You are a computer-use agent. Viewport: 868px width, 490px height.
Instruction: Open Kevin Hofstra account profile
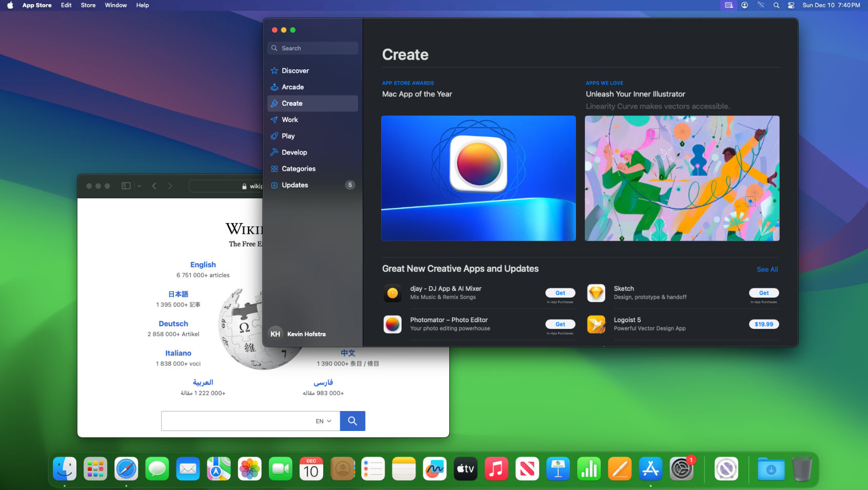click(x=298, y=334)
